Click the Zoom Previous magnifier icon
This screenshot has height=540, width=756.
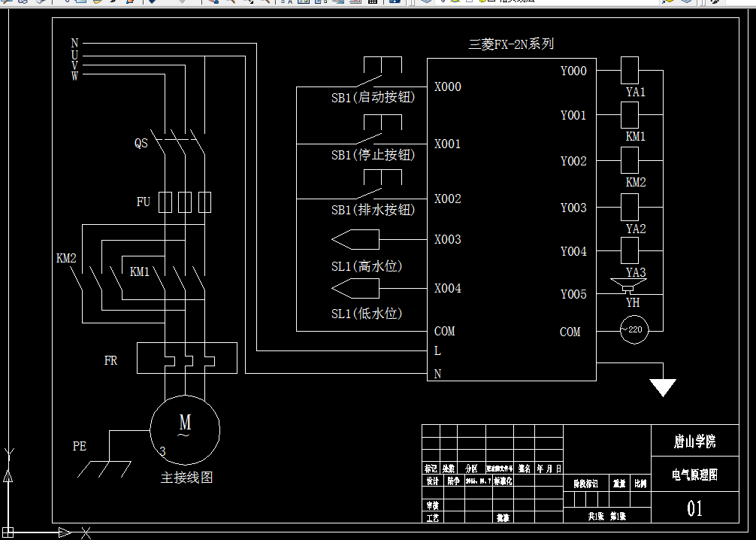[265, 3]
